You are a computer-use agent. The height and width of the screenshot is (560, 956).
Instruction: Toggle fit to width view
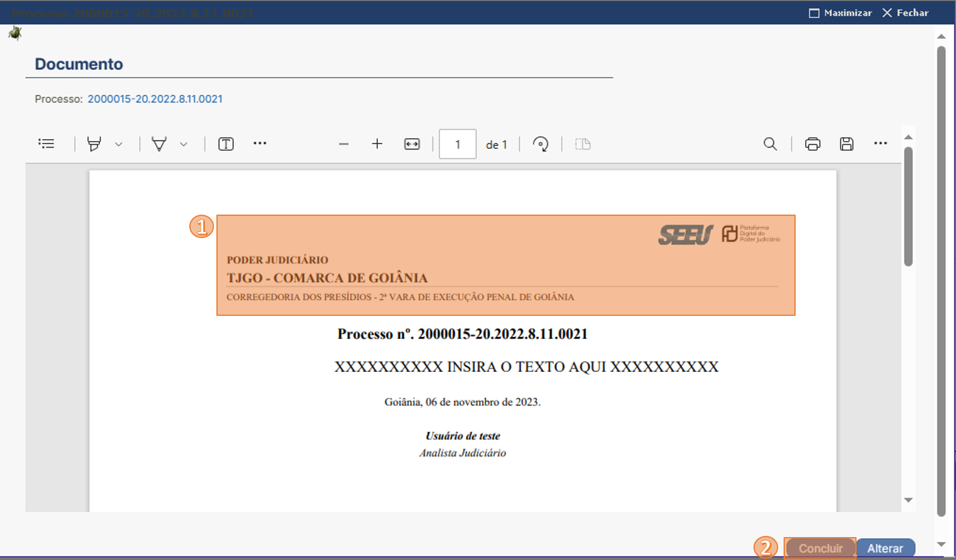tap(412, 144)
